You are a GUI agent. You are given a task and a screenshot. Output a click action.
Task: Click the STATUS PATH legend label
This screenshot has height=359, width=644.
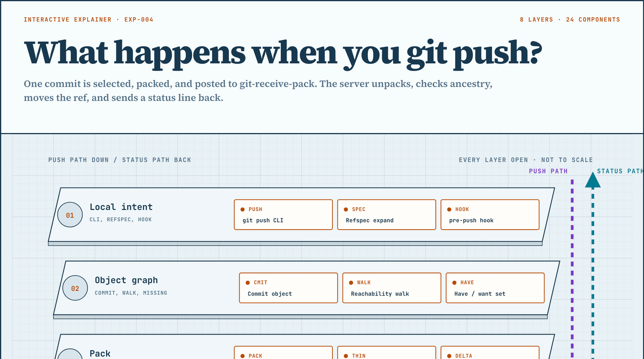620,171
